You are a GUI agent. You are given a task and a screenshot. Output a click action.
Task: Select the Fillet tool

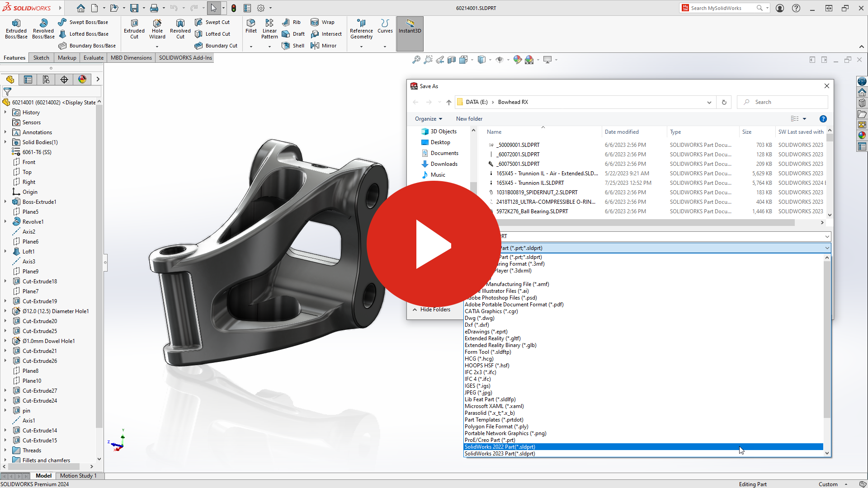coord(251,26)
